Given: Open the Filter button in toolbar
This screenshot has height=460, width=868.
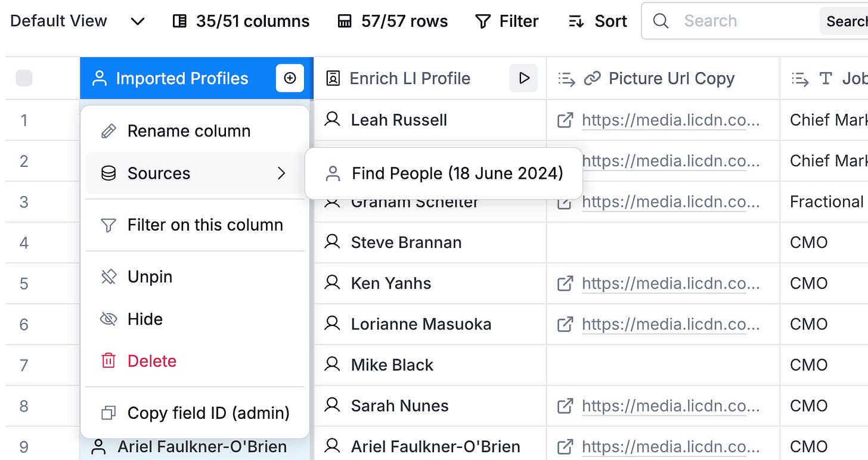Looking at the screenshot, I should 507,21.
